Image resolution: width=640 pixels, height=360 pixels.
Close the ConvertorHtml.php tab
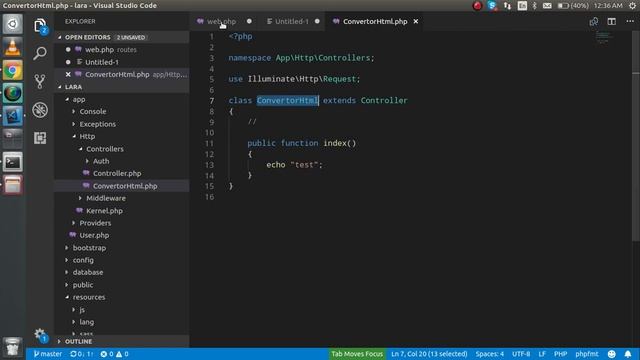(x=416, y=21)
